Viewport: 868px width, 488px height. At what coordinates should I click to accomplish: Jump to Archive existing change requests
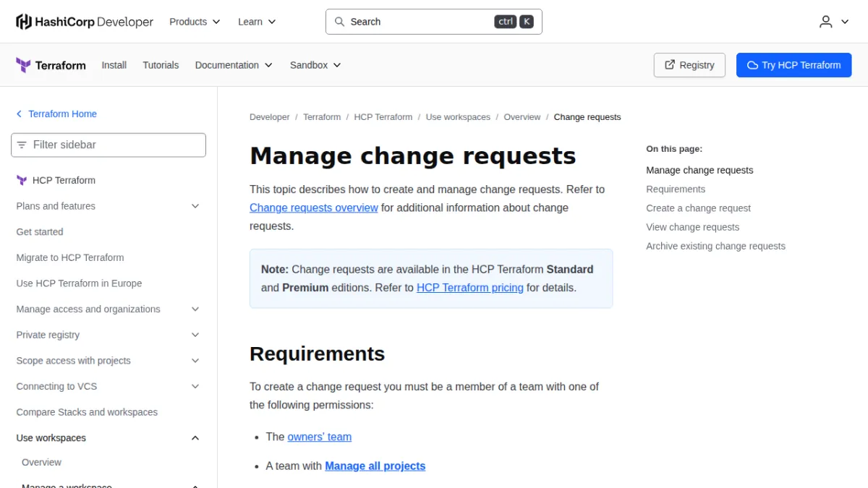(716, 246)
